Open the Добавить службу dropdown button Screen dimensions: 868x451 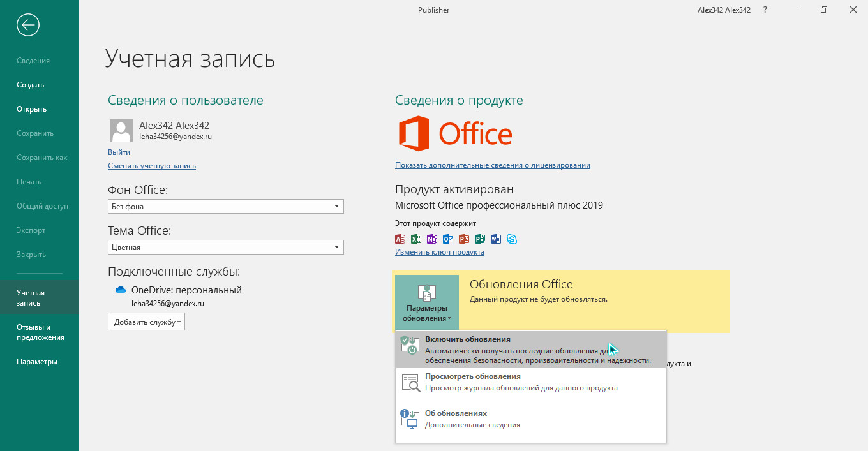point(146,322)
